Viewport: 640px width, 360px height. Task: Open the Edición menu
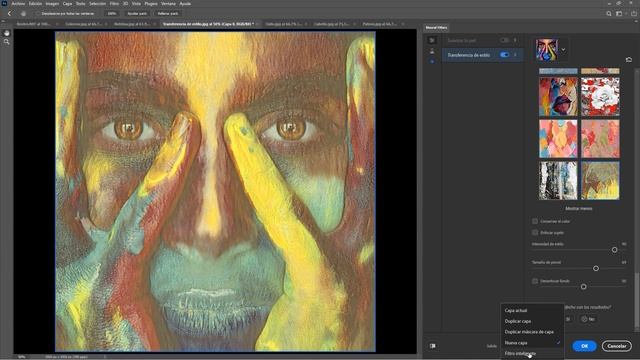(35, 3)
